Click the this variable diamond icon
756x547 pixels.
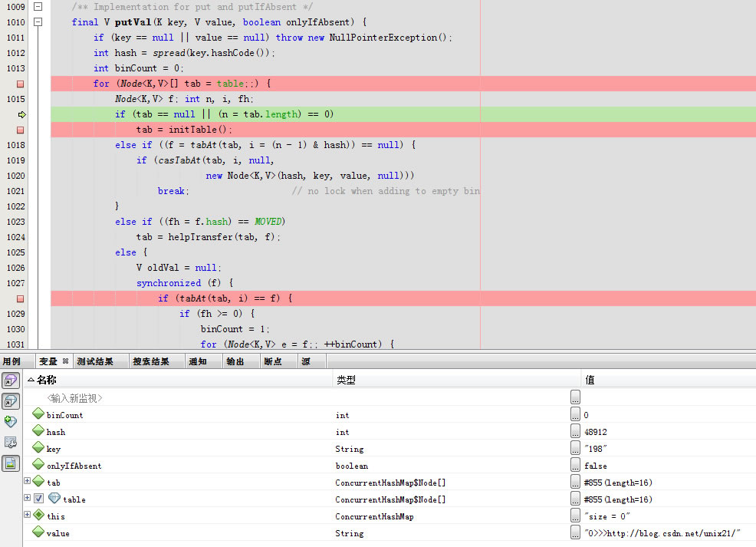pyautogui.click(x=38, y=516)
